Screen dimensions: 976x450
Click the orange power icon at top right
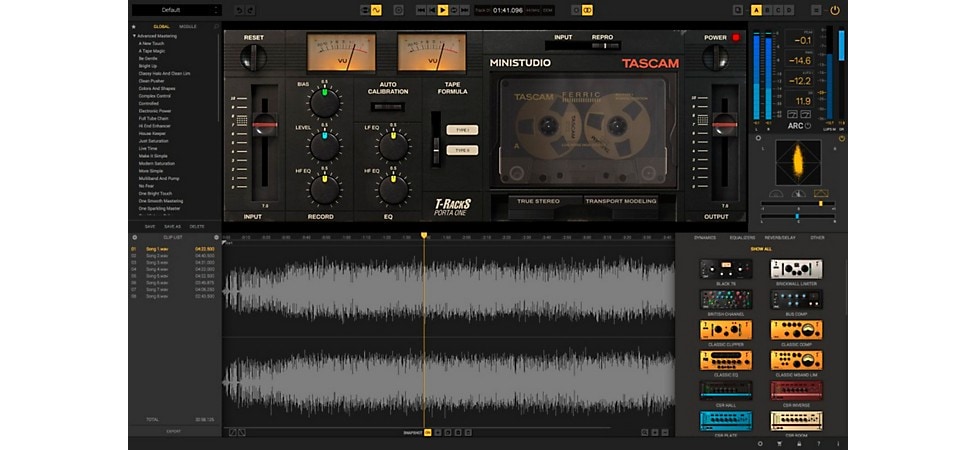pos(835,10)
